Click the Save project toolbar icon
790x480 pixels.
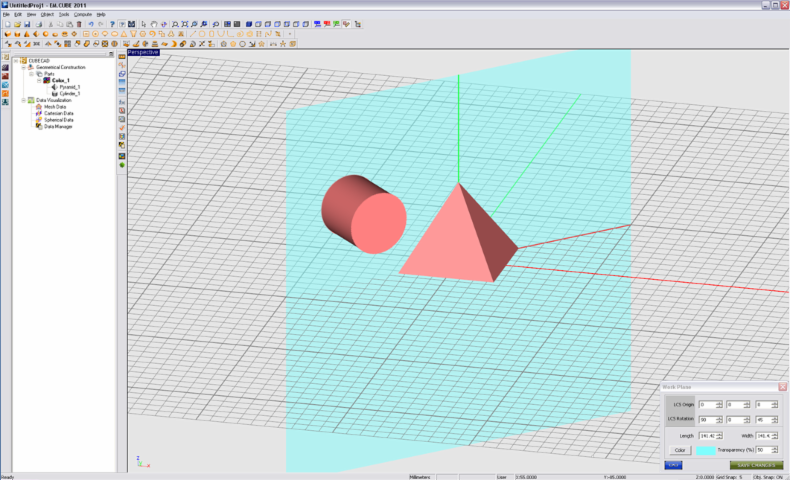(28, 24)
